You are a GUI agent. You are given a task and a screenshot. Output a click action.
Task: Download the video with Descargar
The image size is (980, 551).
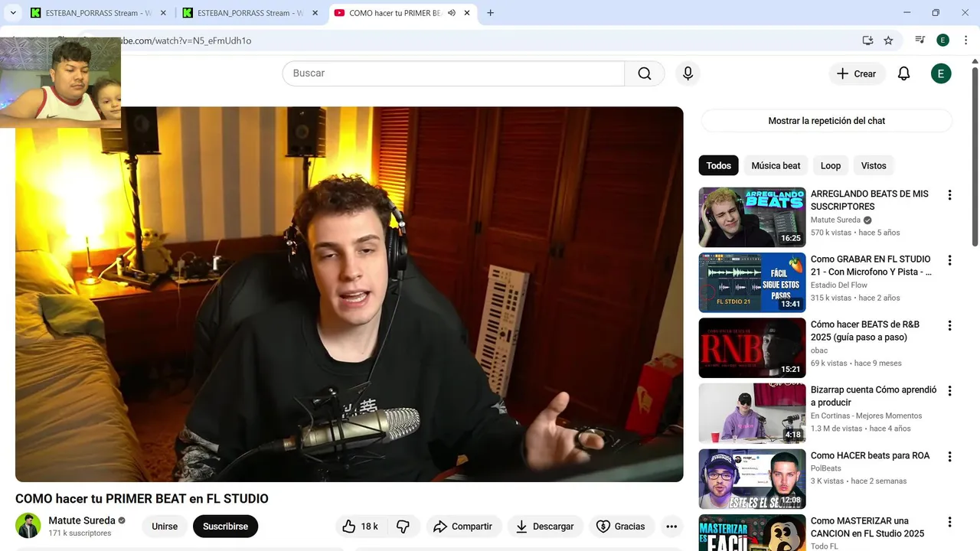(x=545, y=527)
